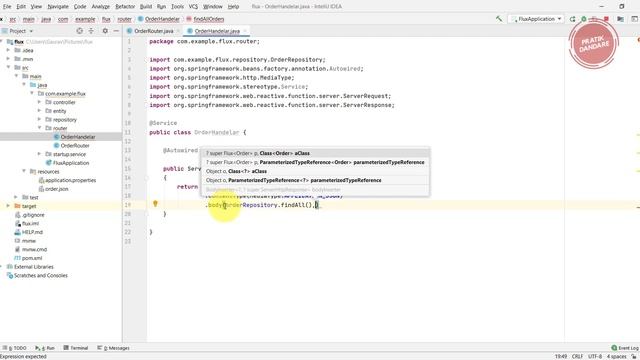
Task: Click the line 11 gutter number
Action: coord(128,132)
